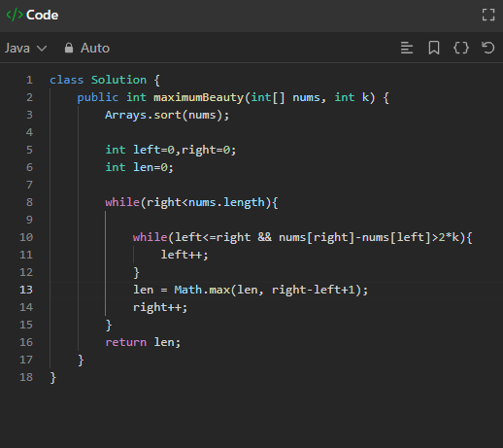Screen dimensions: 503x448
Task: Click the 'public' keyword
Action: point(98,97)
